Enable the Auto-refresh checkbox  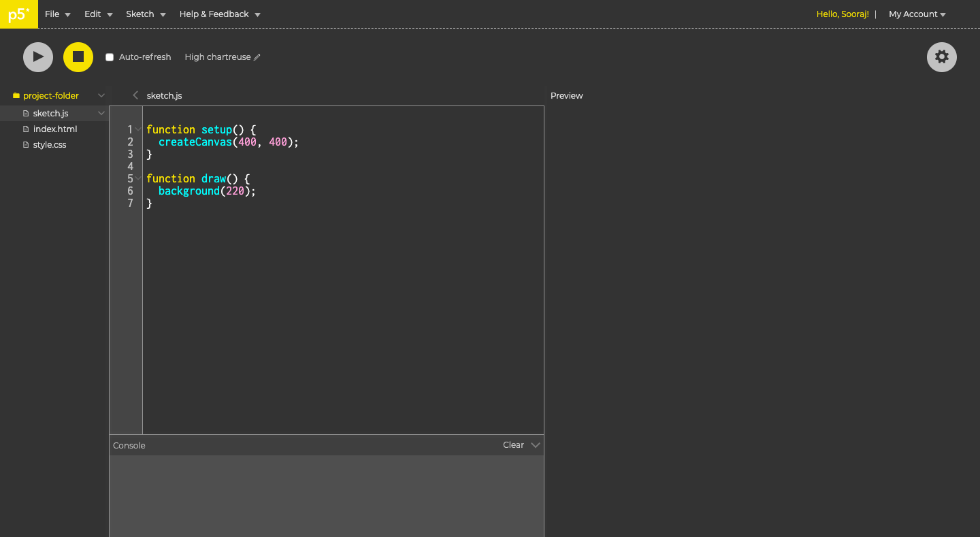pos(110,57)
